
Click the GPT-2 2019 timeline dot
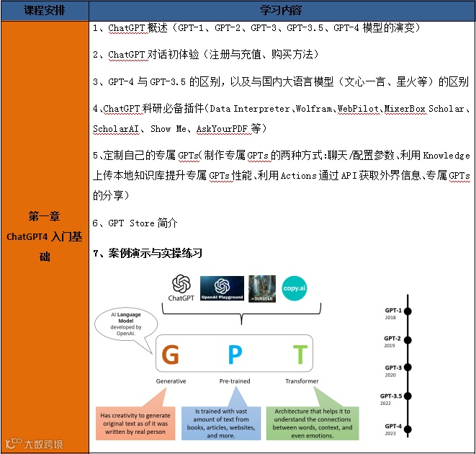coord(408,340)
